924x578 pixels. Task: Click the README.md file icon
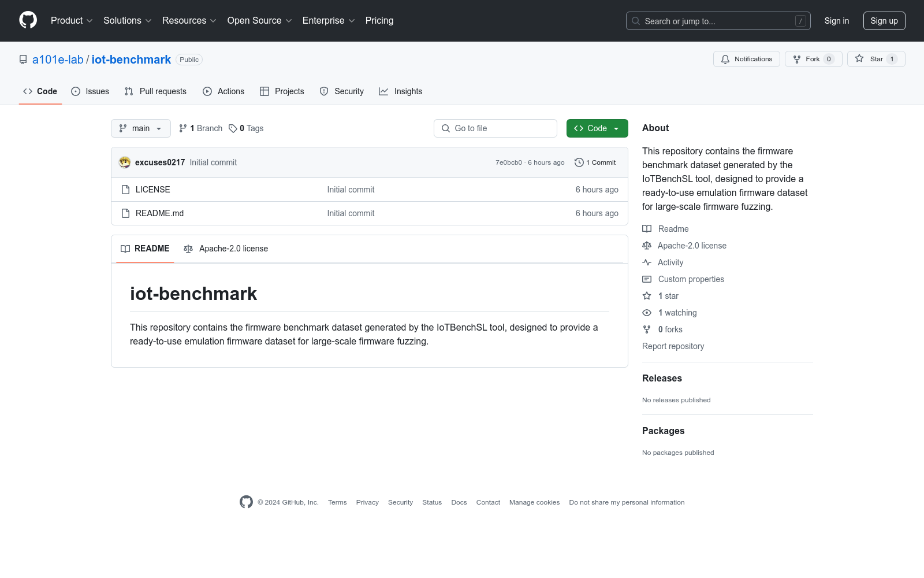[x=125, y=213]
